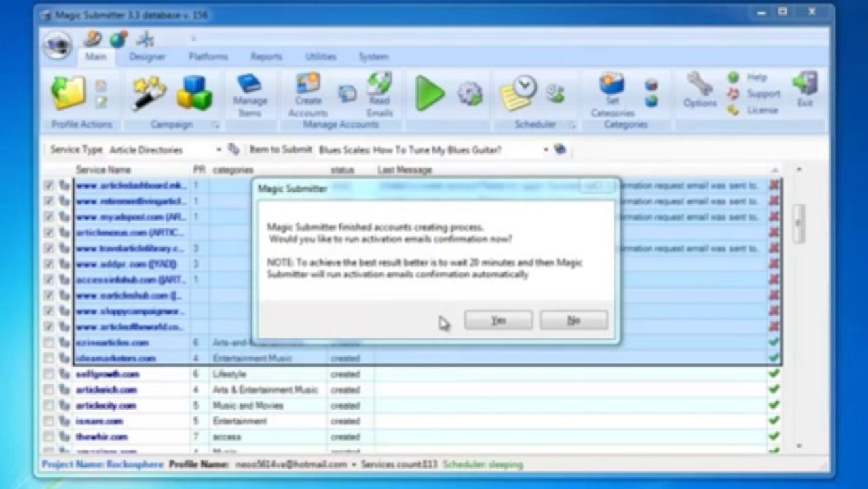Click Yes in the Magic Submitter dialog
Image resolution: width=868 pixels, height=489 pixels.
pyautogui.click(x=498, y=320)
